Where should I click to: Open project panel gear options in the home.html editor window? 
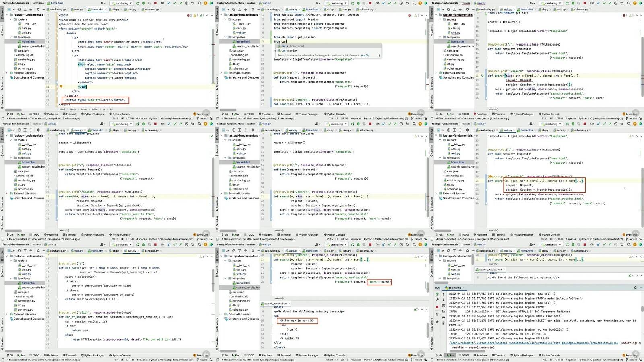pos(38,9)
